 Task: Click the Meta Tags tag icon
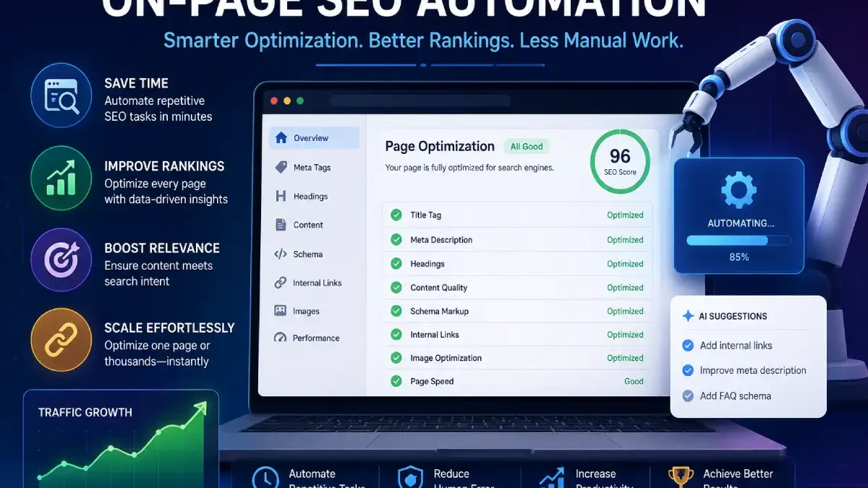pos(281,167)
